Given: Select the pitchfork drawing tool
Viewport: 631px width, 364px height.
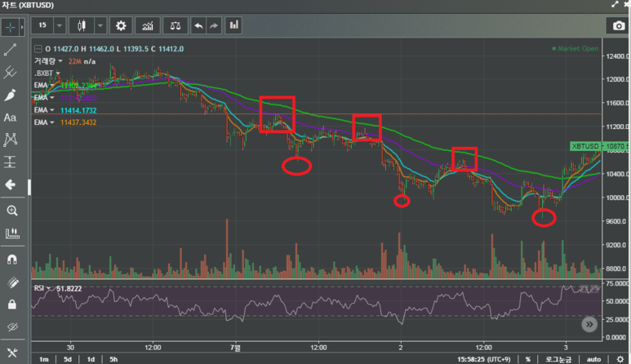Looking at the screenshot, I should 10,73.
